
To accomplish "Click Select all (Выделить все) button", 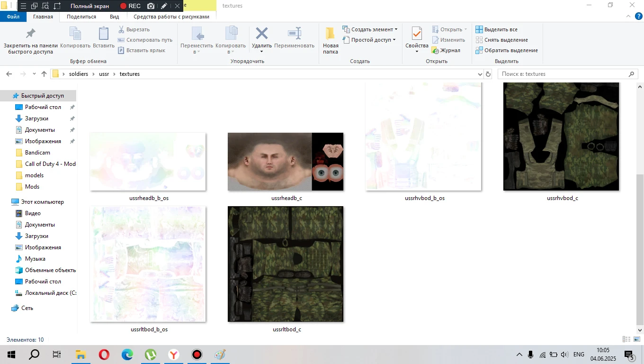I will point(496,29).
